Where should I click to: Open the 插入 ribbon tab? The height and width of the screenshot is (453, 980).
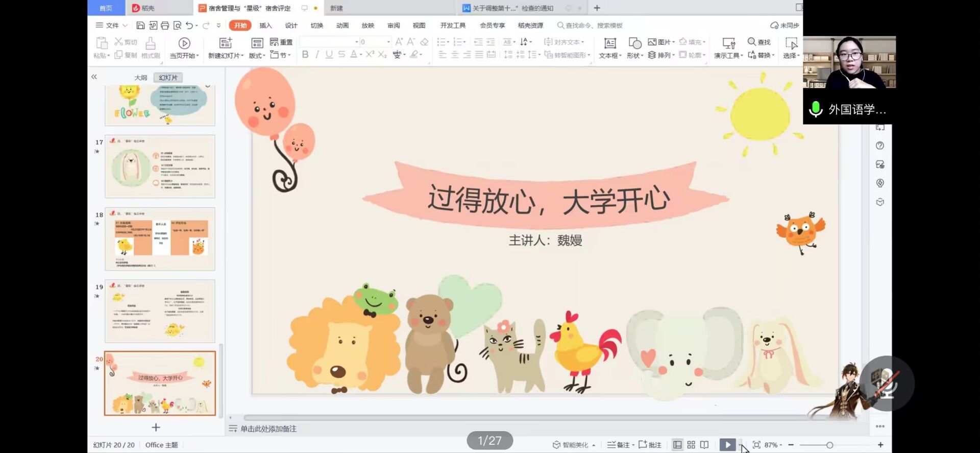(x=265, y=26)
